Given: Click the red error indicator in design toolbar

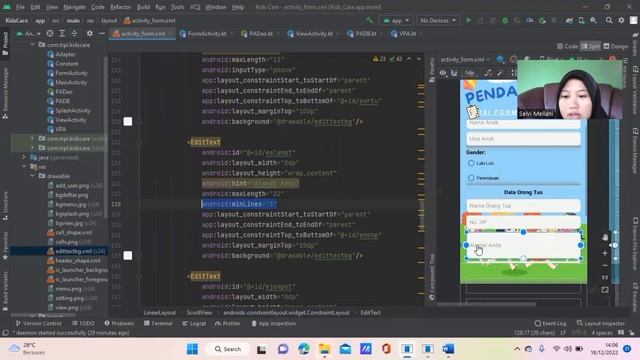Looking at the screenshot, I should 612,59.
